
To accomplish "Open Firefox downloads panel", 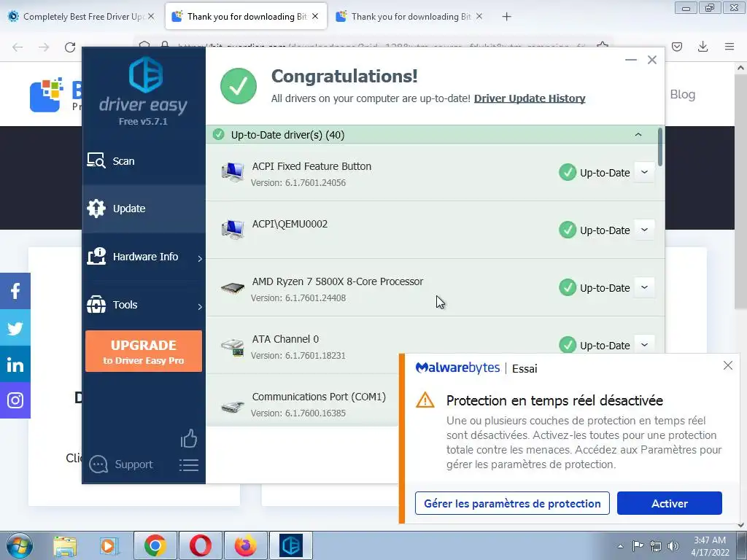I will pos(703,47).
